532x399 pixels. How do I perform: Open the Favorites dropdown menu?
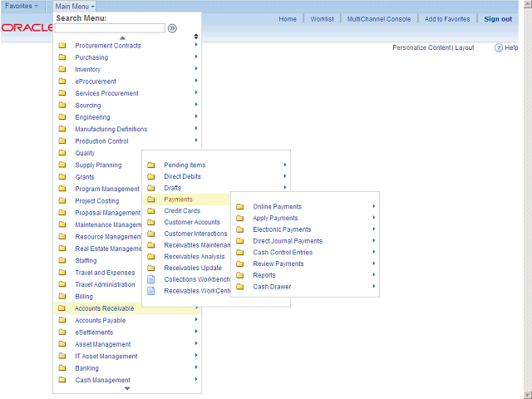point(22,6)
